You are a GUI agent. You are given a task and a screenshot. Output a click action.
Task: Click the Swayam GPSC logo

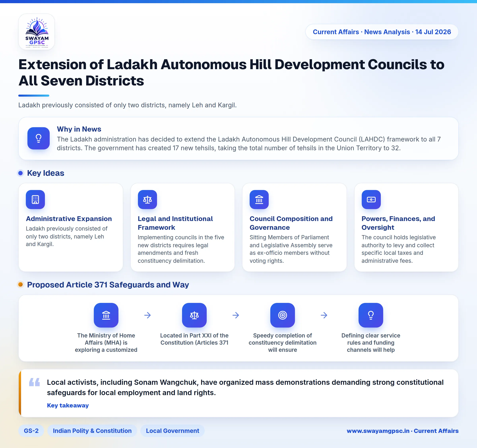tap(37, 32)
